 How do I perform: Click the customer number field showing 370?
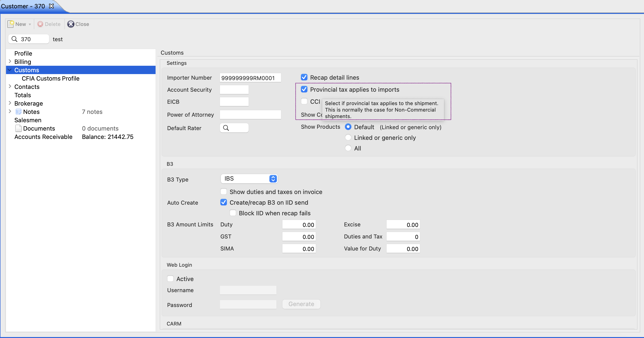(28, 39)
